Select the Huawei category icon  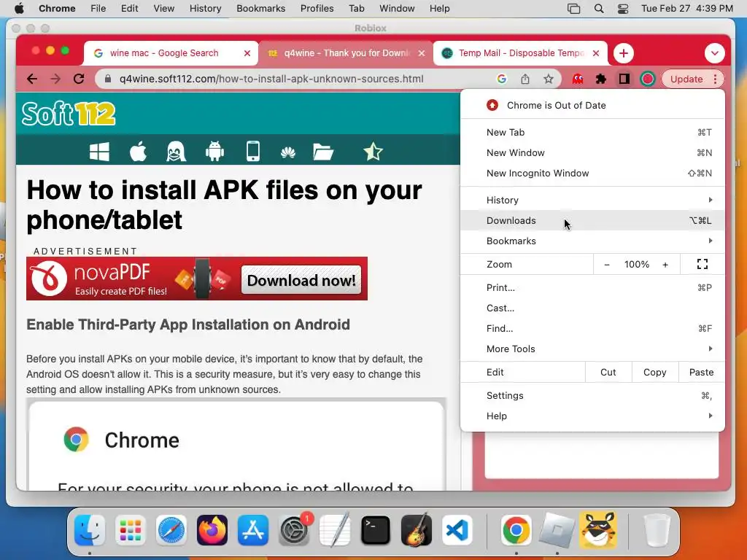pos(287,152)
